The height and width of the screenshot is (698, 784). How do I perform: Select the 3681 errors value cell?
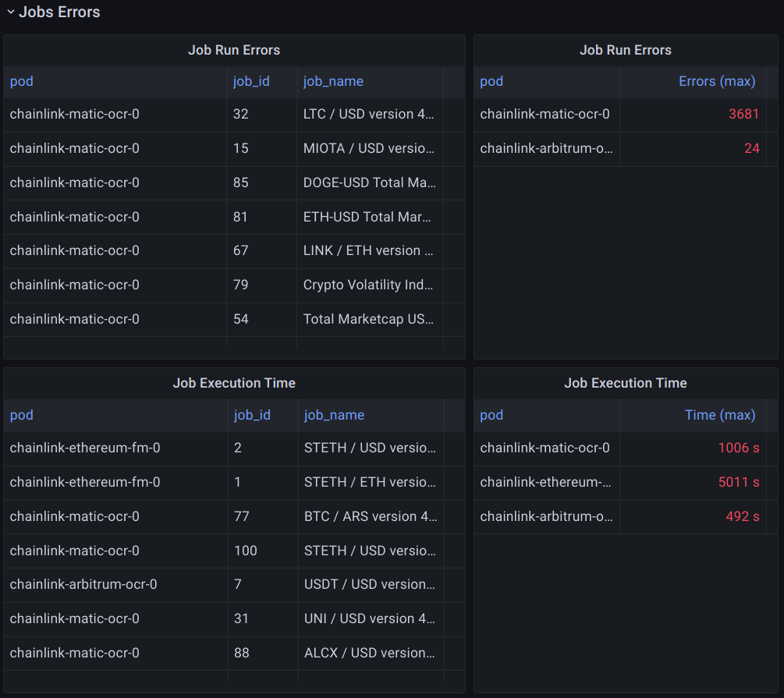click(743, 114)
